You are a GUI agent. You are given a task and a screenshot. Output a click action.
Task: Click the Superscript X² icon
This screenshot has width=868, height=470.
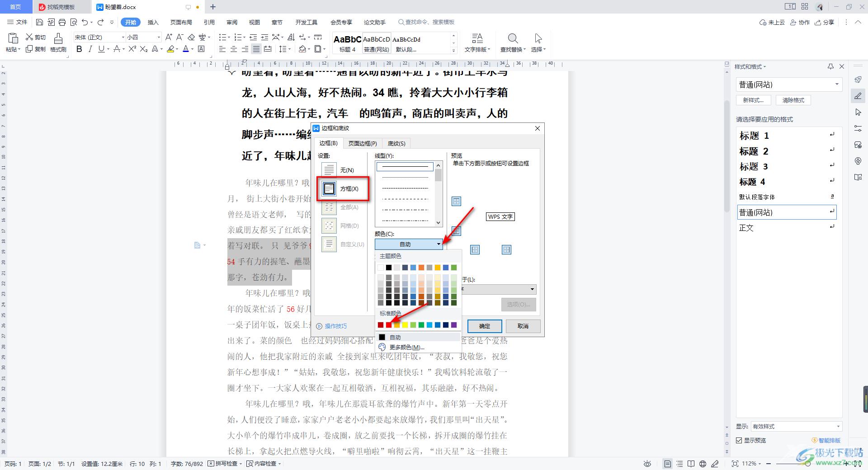pos(132,49)
